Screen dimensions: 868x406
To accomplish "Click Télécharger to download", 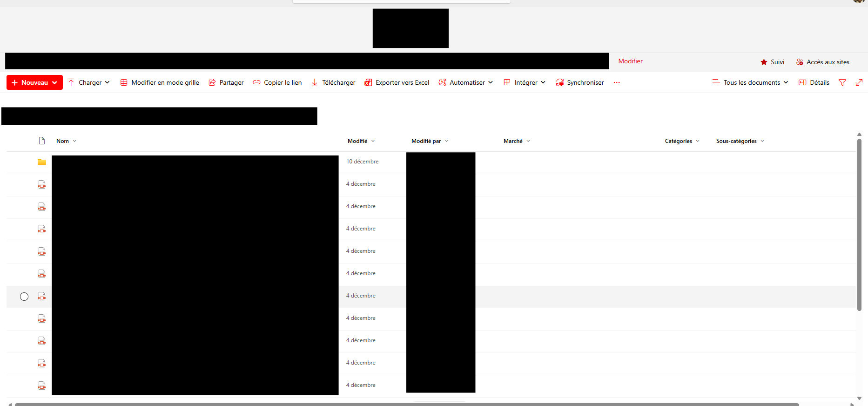I will click(333, 82).
